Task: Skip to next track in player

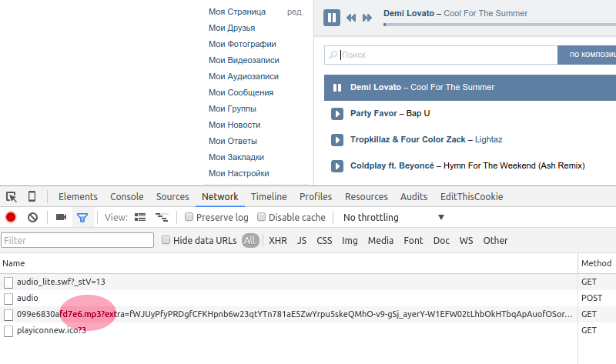Action: (x=367, y=18)
